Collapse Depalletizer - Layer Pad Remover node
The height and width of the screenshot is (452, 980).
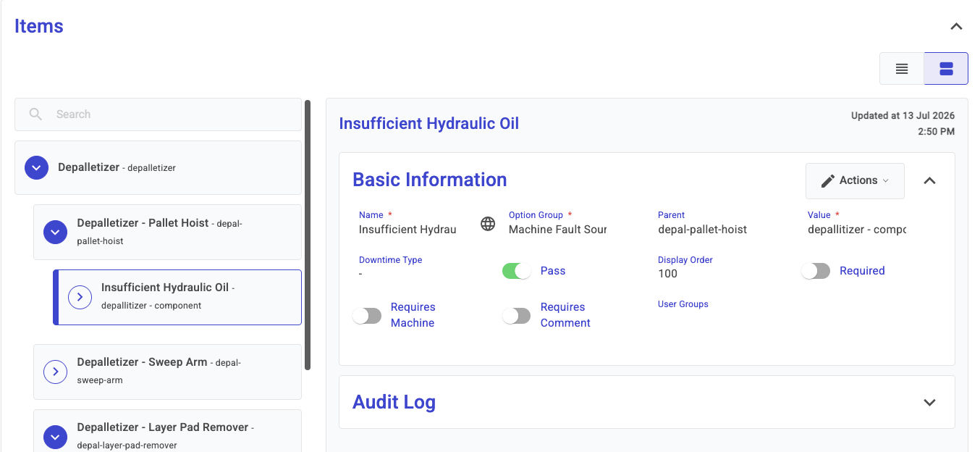pyautogui.click(x=55, y=436)
